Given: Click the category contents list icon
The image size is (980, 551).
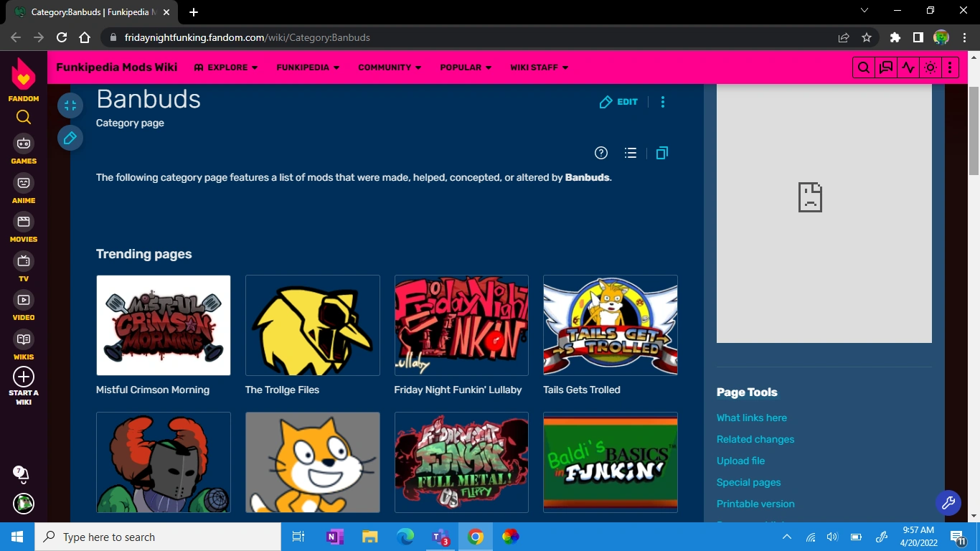Looking at the screenshot, I should click(630, 152).
